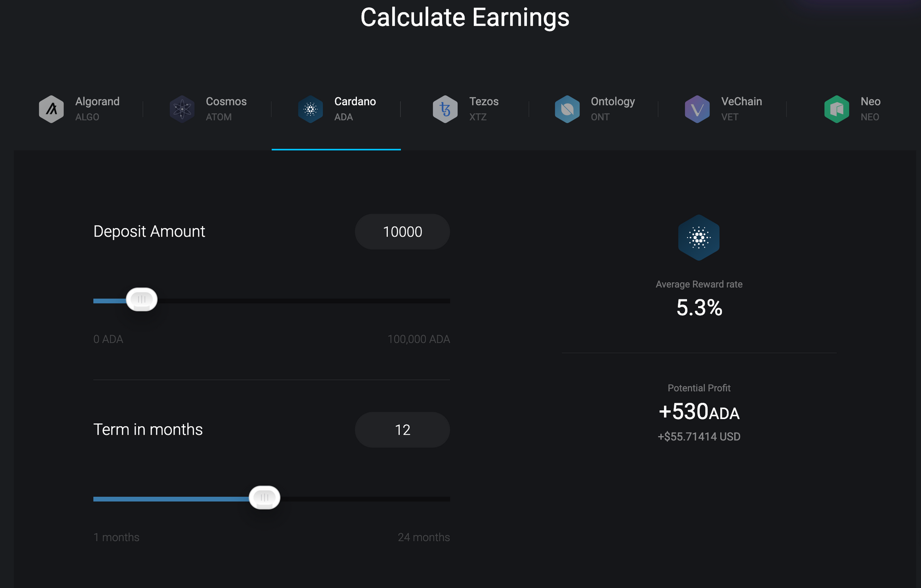
Task: Click the Deposit Amount input field
Action: (x=402, y=232)
